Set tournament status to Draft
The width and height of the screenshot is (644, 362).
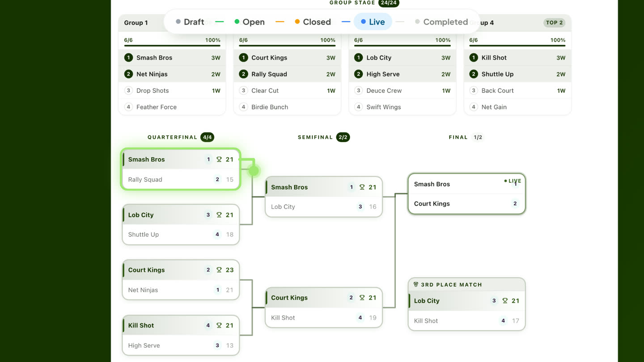point(190,22)
